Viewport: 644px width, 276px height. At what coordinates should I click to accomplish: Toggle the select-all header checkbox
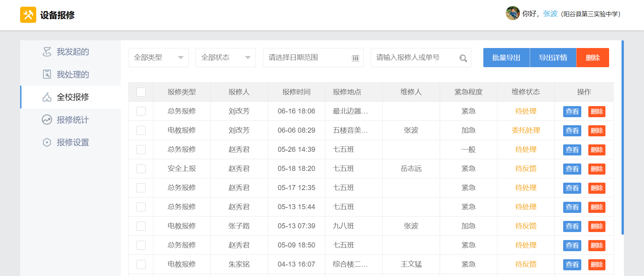[141, 92]
